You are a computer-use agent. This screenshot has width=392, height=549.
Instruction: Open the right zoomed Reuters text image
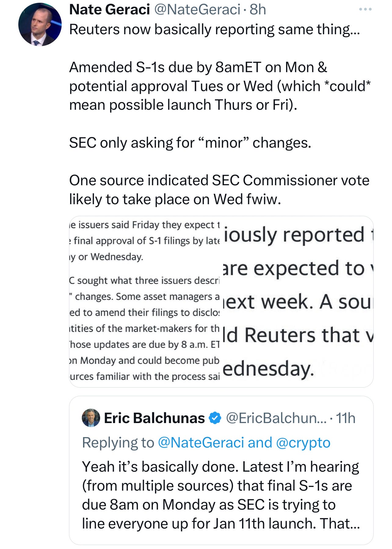(x=298, y=302)
